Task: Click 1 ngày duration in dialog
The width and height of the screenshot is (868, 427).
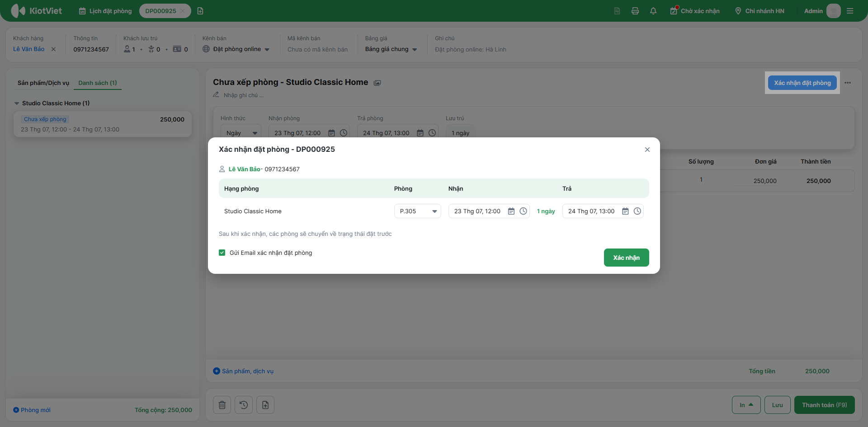Action: pos(546,211)
